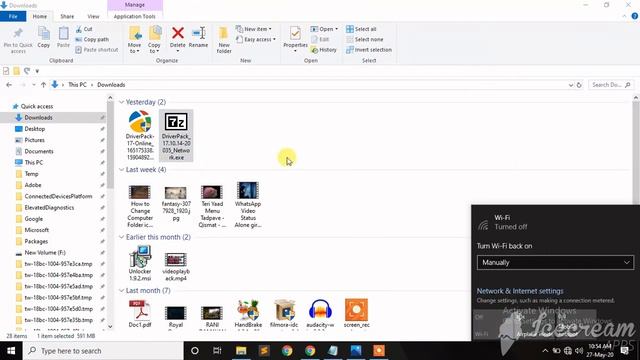Screen dimensions: 640x360
Task: Click the Open button in ribbon
Action: (x=324, y=29)
